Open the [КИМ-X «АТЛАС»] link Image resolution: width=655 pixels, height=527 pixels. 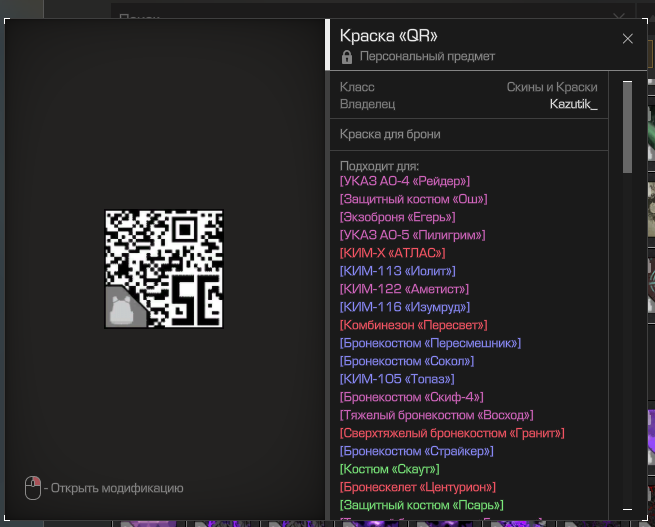coord(393,253)
